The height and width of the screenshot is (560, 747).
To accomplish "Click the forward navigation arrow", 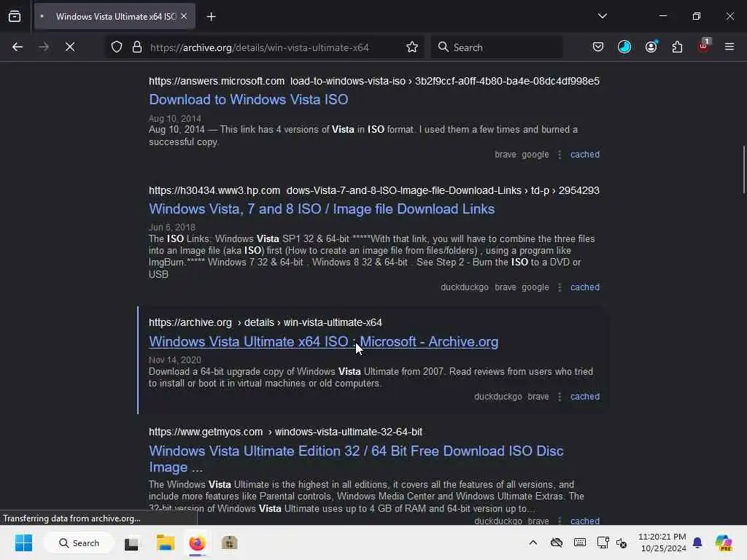I will pos(43,47).
